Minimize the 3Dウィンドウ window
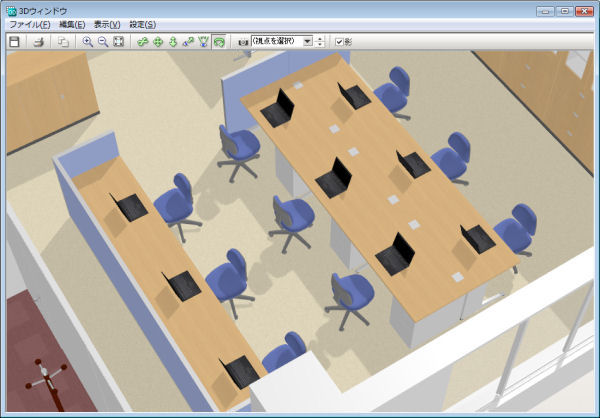 tap(545, 11)
